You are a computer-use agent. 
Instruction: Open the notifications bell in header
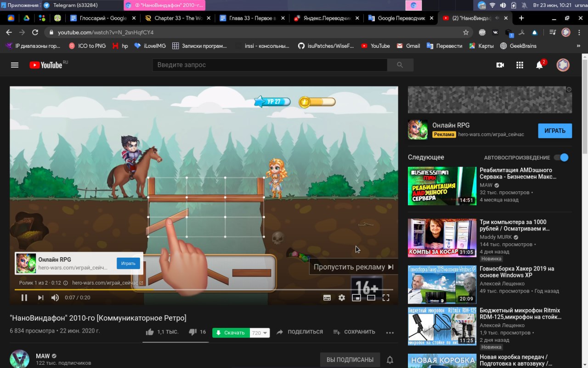pos(540,65)
